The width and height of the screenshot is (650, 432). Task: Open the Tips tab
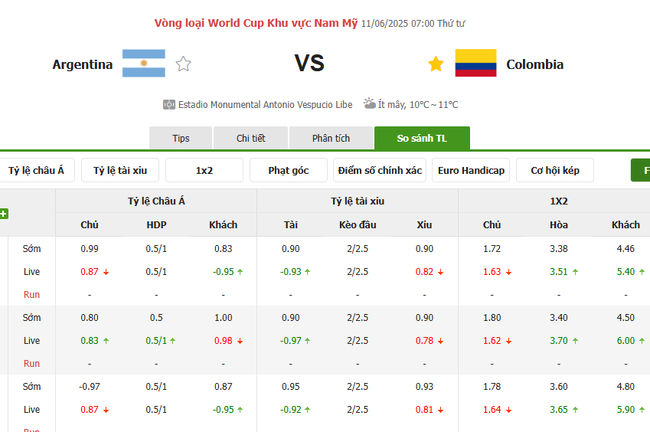point(181,138)
